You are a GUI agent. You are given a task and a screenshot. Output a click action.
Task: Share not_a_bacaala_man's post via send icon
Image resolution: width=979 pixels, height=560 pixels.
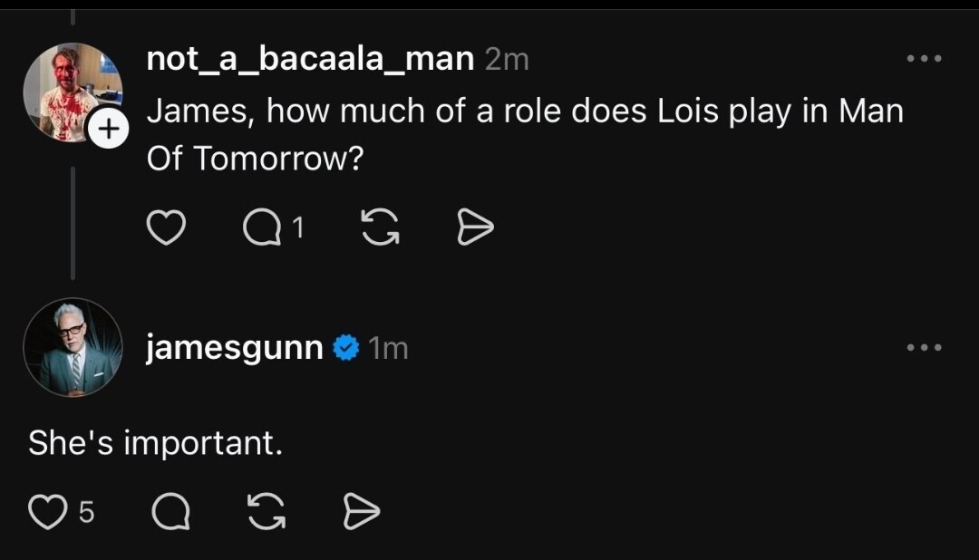tap(475, 229)
